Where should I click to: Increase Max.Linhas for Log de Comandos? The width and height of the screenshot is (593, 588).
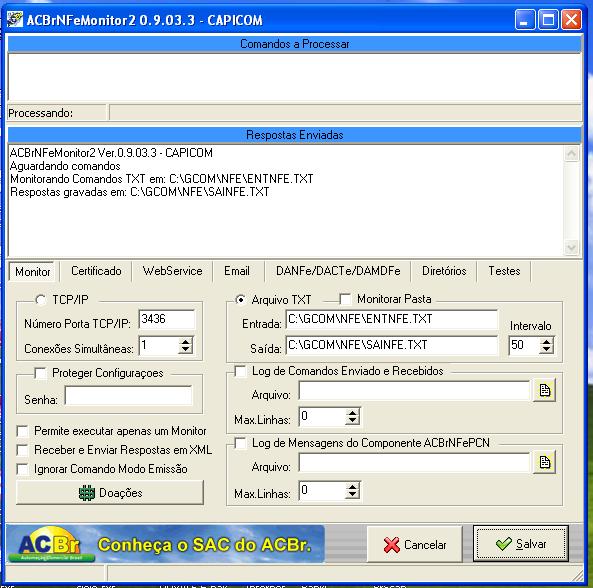(x=352, y=413)
